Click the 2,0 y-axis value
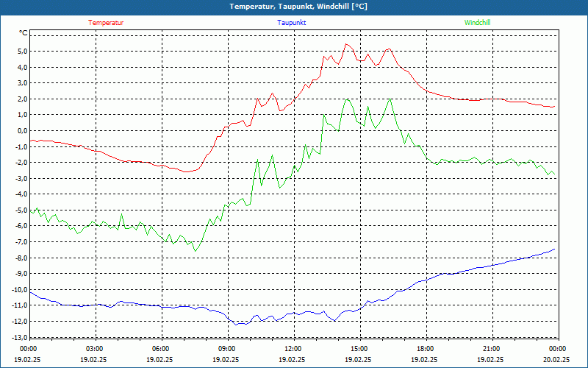This screenshot has width=588, height=368. 22,99
